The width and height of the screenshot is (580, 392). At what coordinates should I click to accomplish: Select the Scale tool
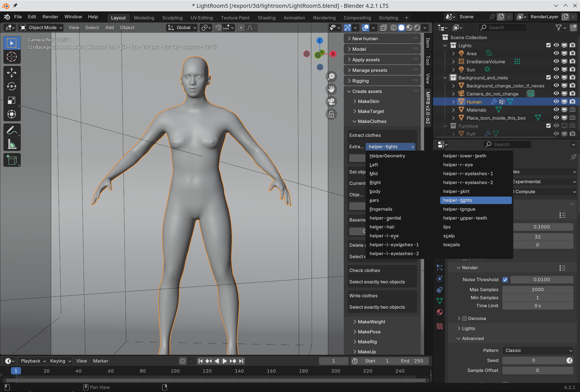(x=12, y=100)
